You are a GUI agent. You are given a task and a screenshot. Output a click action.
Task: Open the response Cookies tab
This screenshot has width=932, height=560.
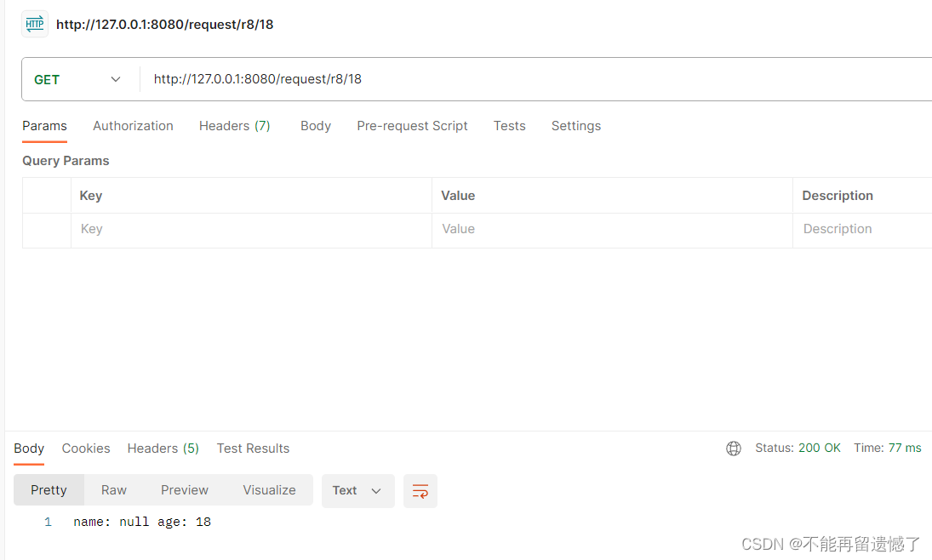coord(86,449)
